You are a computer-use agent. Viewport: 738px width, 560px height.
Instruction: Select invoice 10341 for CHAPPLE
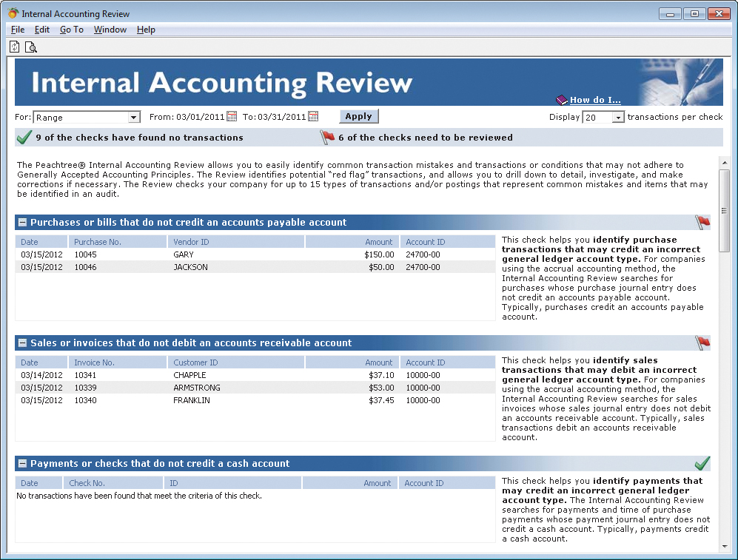pyautogui.click(x=255, y=375)
